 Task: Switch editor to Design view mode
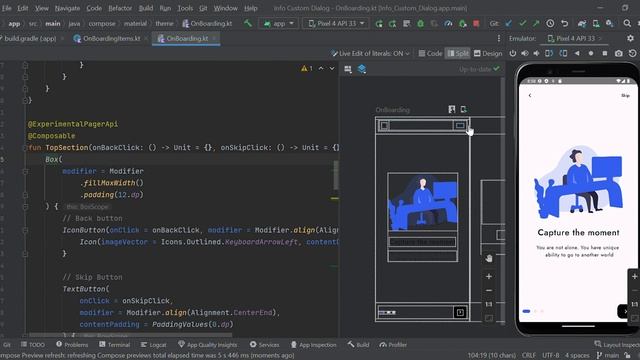pyautogui.click(x=488, y=53)
